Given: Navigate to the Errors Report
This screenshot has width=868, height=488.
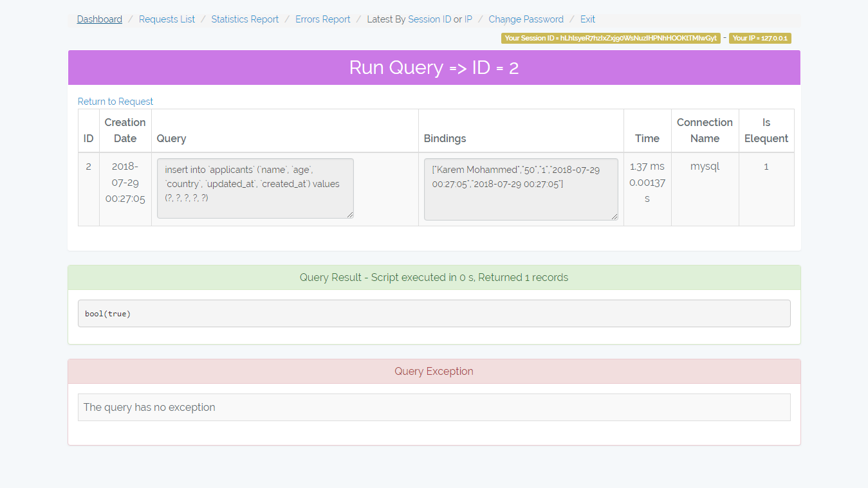Looking at the screenshot, I should point(322,19).
